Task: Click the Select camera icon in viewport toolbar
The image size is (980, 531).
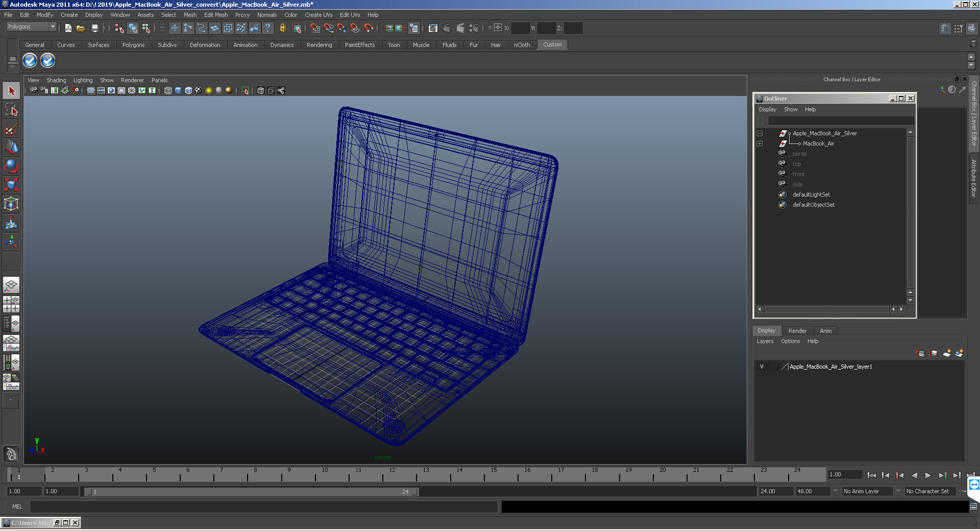Action: click(34, 90)
